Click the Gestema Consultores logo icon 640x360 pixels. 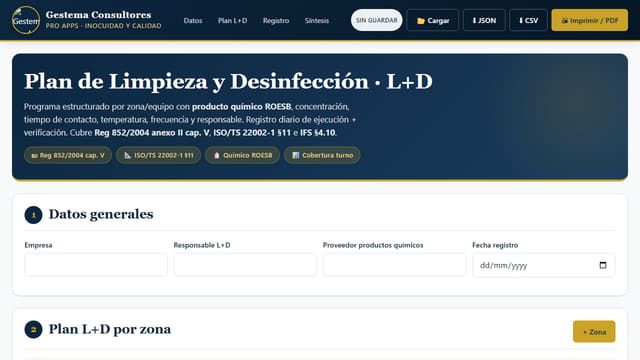pyautogui.click(x=26, y=20)
